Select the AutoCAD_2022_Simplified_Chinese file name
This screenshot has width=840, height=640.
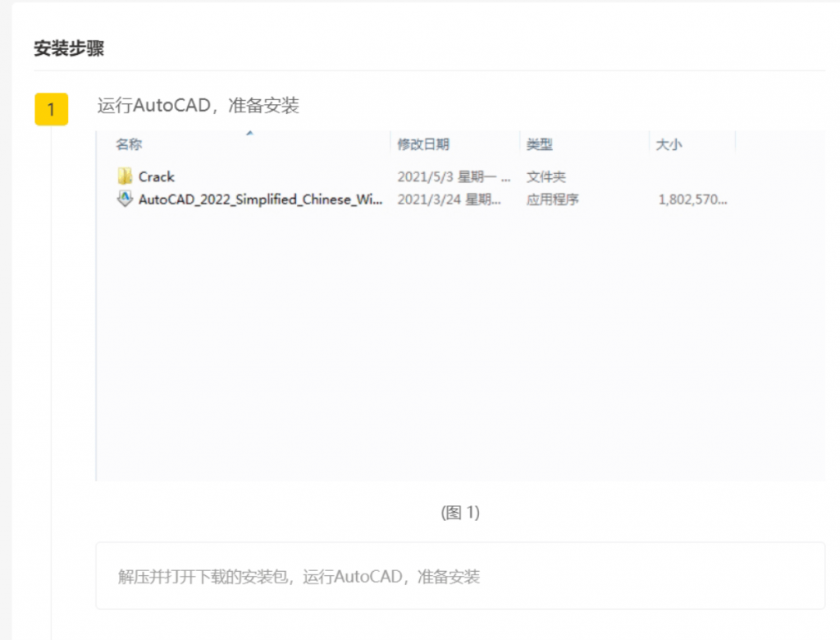[x=260, y=199]
